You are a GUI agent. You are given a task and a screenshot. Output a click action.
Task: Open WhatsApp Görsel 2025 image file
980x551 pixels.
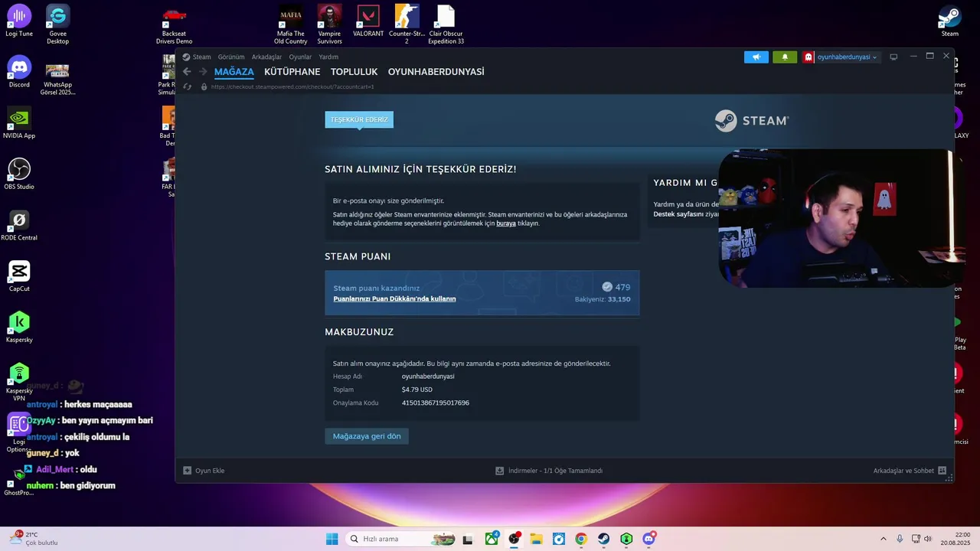(x=58, y=80)
